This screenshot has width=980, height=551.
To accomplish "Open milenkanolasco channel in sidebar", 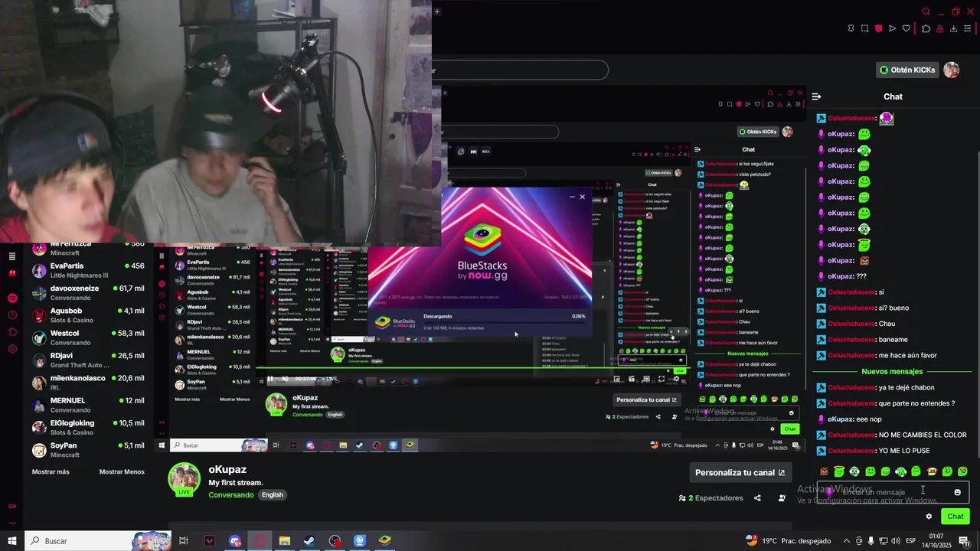I will click(x=88, y=382).
